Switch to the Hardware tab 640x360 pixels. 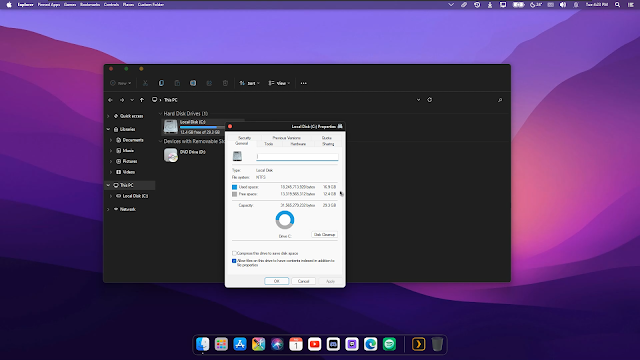[298, 144]
